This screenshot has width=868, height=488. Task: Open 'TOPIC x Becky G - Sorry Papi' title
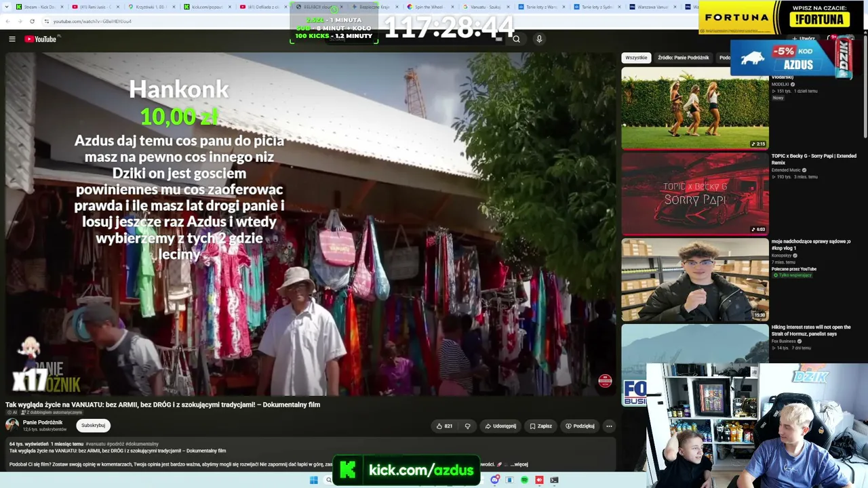[x=814, y=159]
